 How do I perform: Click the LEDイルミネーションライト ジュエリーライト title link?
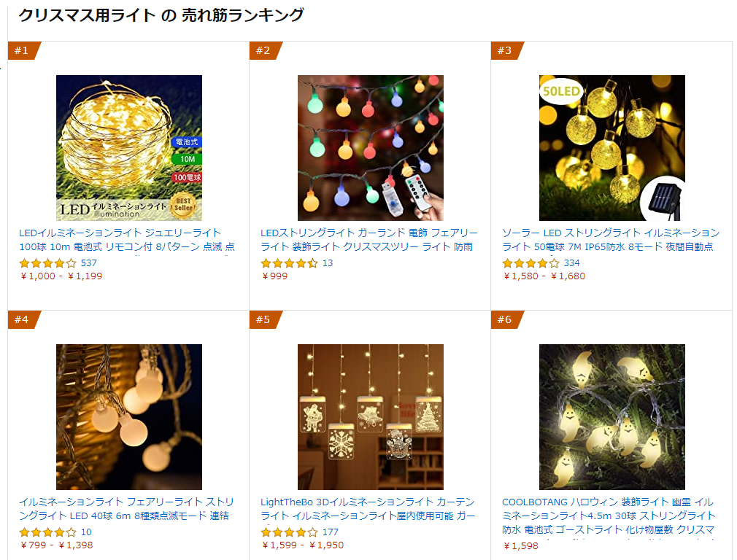(127, 240)
